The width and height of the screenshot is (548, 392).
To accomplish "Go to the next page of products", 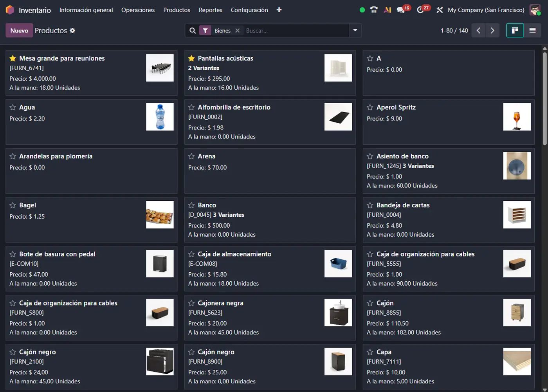I will [x=492, y=31].
